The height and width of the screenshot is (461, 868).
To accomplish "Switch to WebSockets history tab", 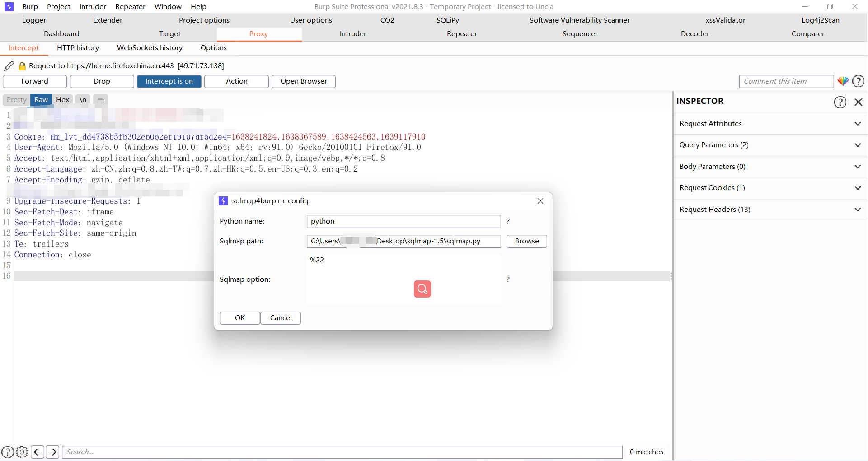I will 150,48.
